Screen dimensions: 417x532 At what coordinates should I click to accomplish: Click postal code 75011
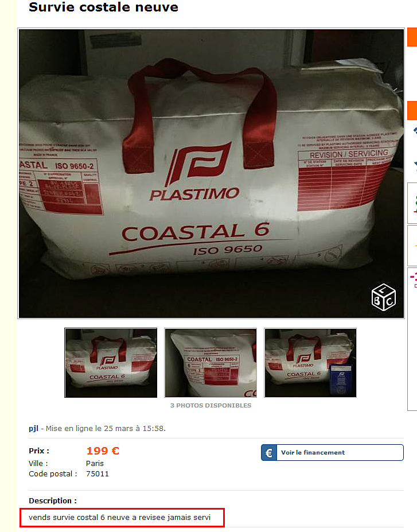[x=98, y=474]
